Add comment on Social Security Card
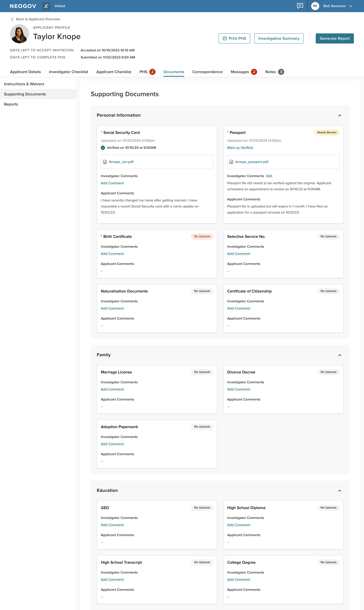Image resolution: width=364 pixels, height=610 pixels. pos(112,183)
